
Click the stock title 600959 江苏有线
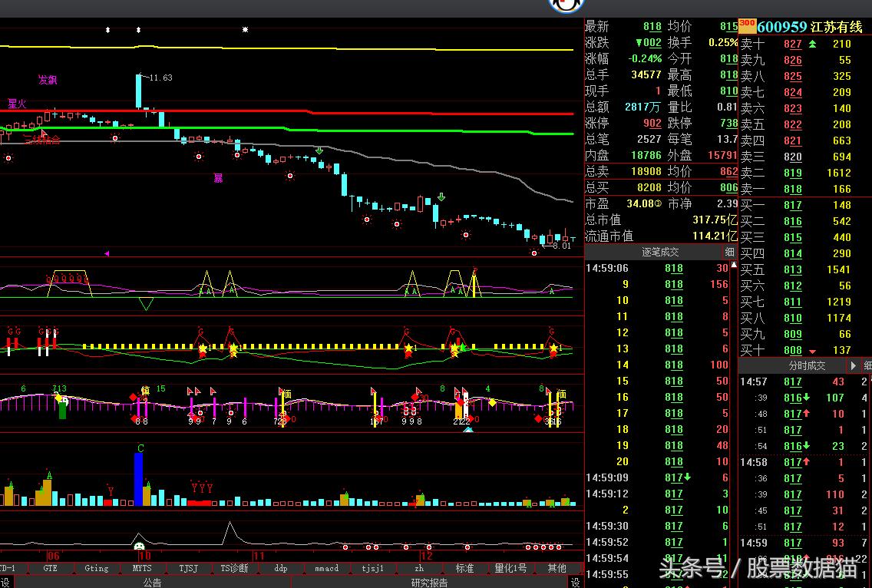tap(810, 27)
